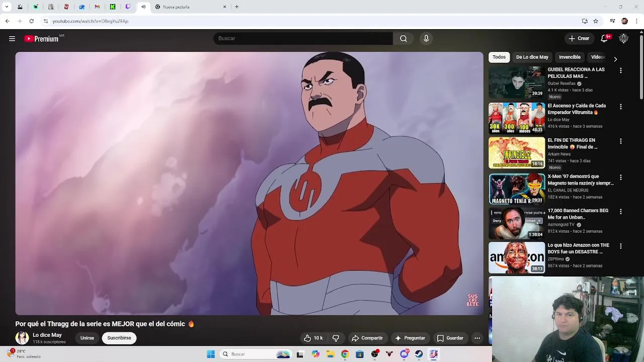
Task: Click the magnifier search button on YouTube
Action: (404, 39)
